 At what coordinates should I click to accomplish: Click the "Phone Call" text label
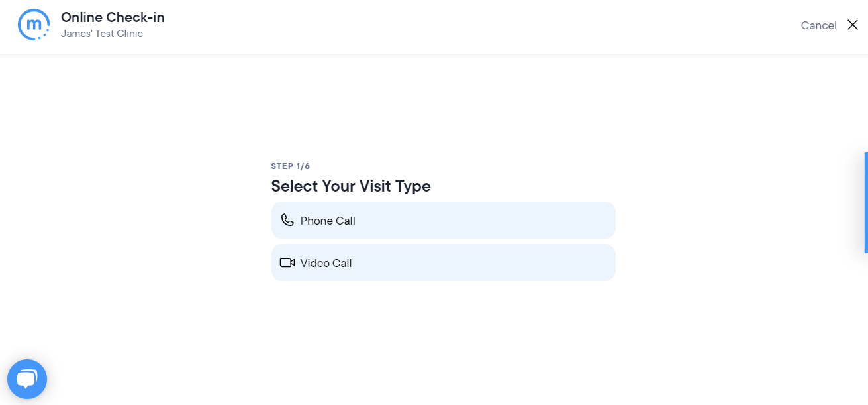tap(328, 221)
